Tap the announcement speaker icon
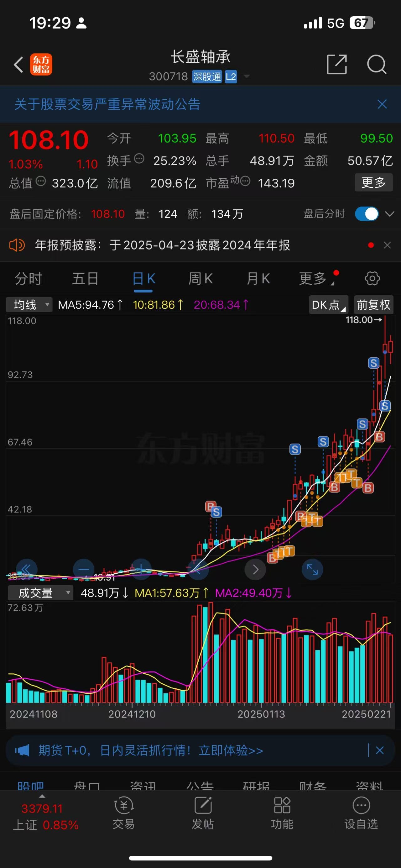The width and height of the screenshot is (401, 868). pyautogui.click(x=17, y=245)
